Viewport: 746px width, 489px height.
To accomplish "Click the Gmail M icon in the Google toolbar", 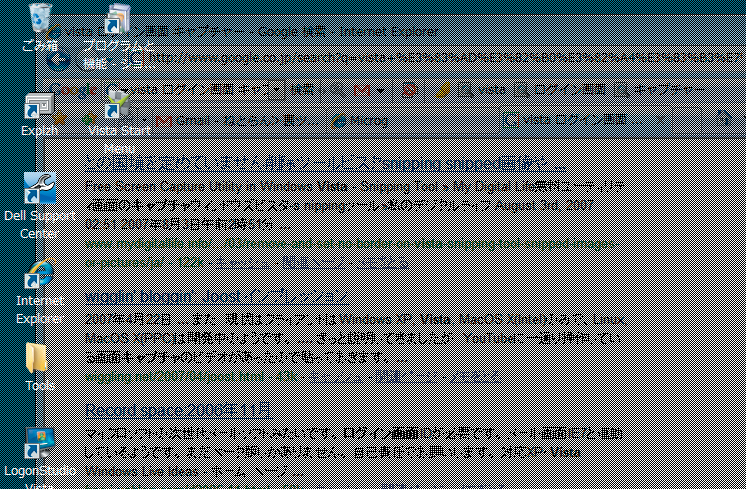I will click(x=362, y=90).
